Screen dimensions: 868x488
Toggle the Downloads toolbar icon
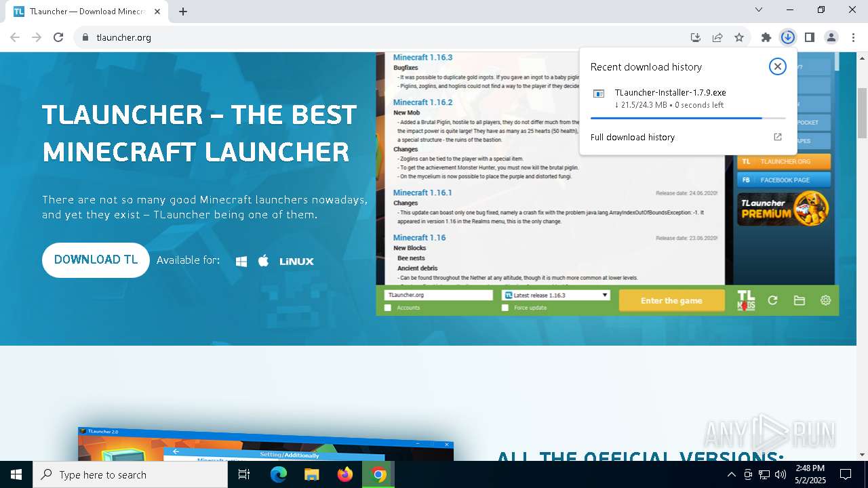click(x=787, y=37)
